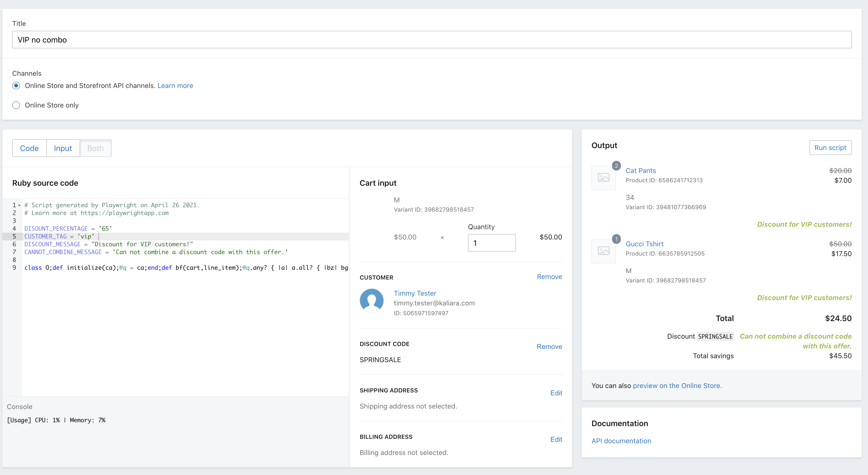Click Gucci Tshirt product image placeholder
Viewport: 868px width, 475px height.
(x=603, y=251)
